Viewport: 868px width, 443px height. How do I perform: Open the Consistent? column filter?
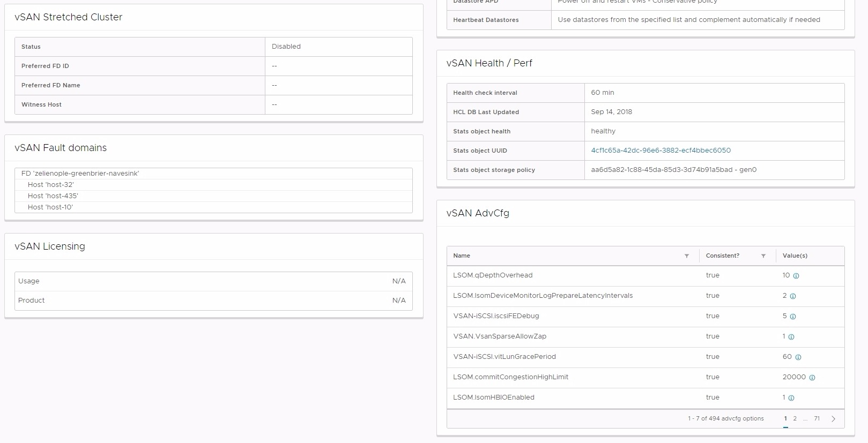click(763, 256)
